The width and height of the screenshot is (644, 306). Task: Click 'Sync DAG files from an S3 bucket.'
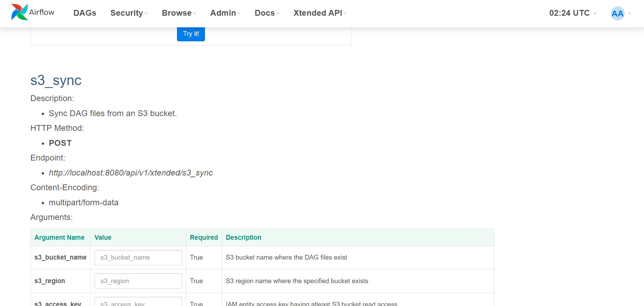(113, 113)
